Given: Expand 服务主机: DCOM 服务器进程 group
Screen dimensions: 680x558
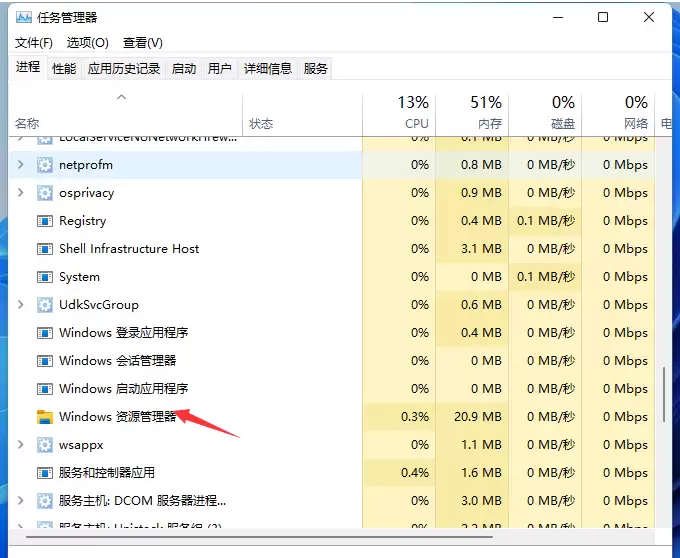Looking at the screenshot, I should [x=20, y=501].
